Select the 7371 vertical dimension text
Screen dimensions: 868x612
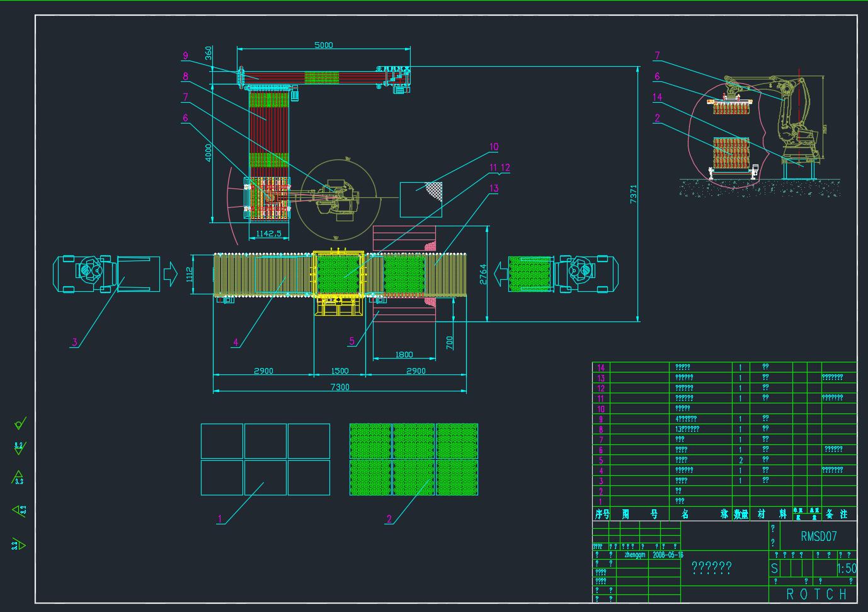click(634, 193)
